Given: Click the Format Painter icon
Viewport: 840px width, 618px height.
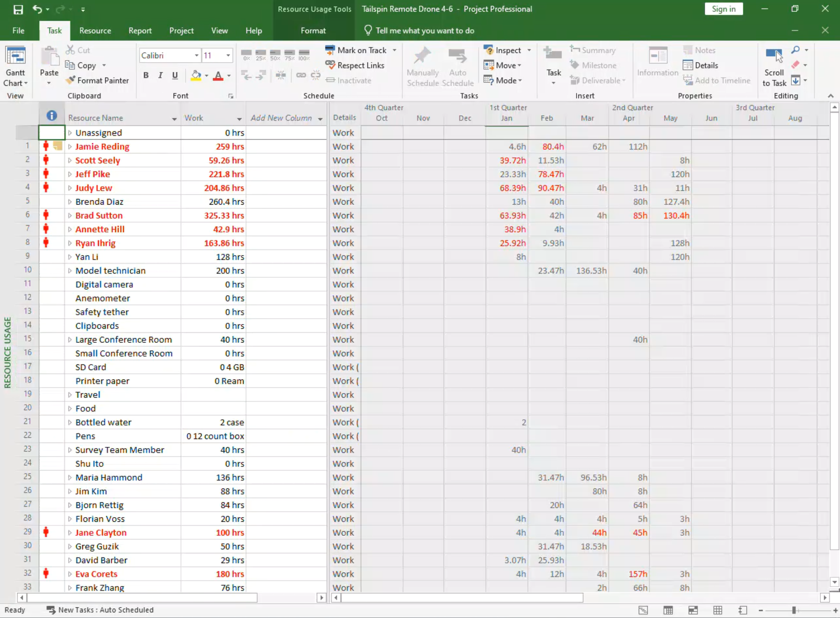Looking at the screenshot, I should point(70,80).
